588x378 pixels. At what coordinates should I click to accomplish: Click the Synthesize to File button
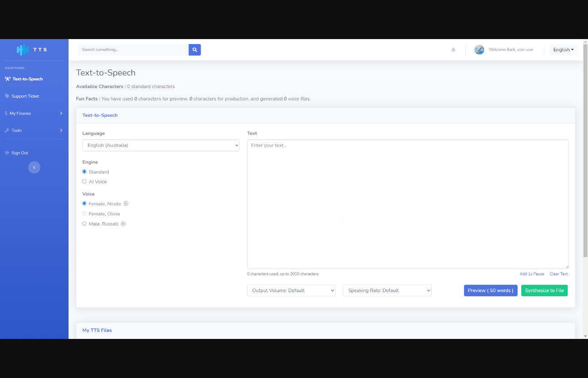(x=544, y=291)
